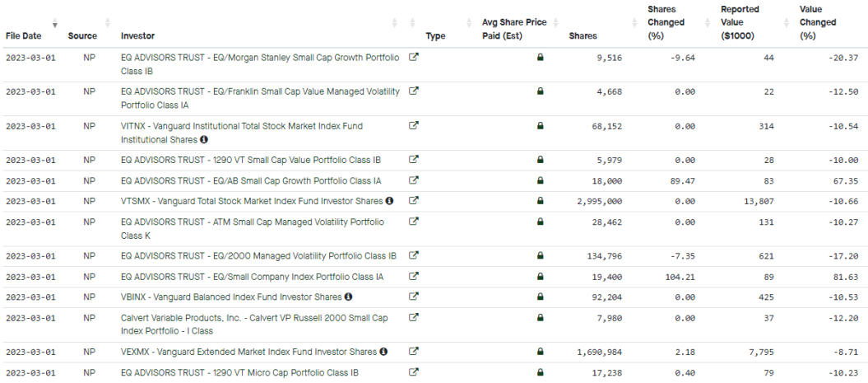Open EQ/Small Company Index Portfolio Class IA link

point(252,276)
